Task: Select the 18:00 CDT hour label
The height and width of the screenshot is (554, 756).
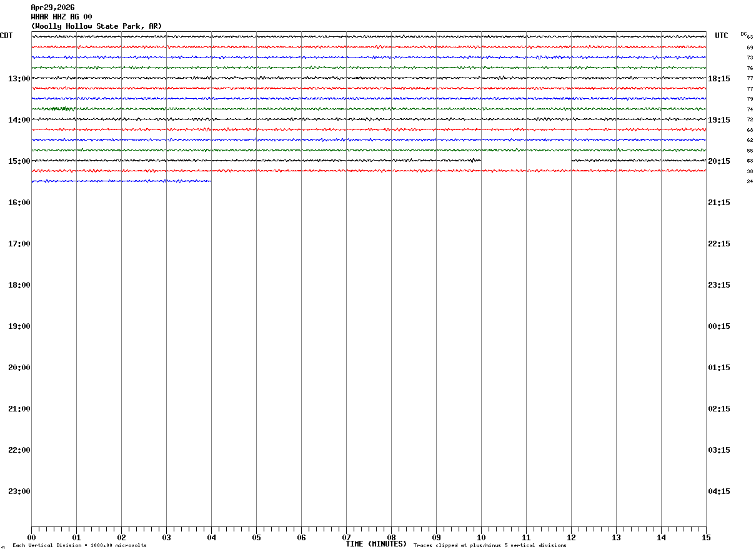Action: click(19, 285)
